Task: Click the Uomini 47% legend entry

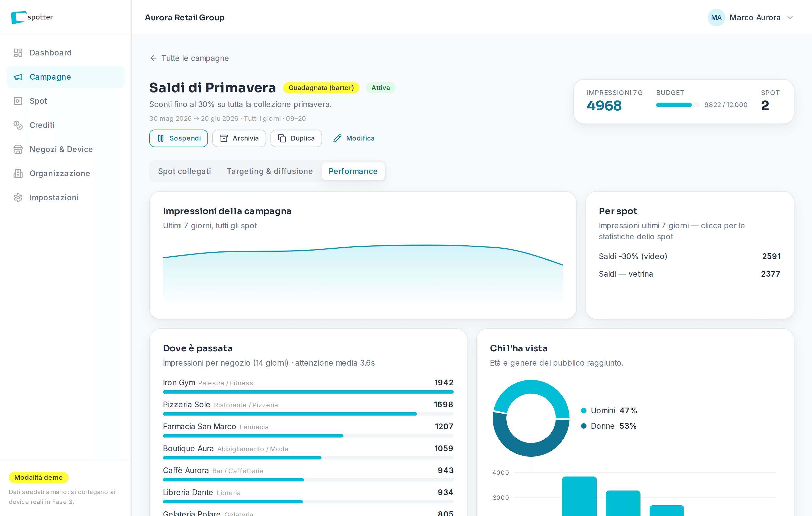Action: click(x=609, y=411)
